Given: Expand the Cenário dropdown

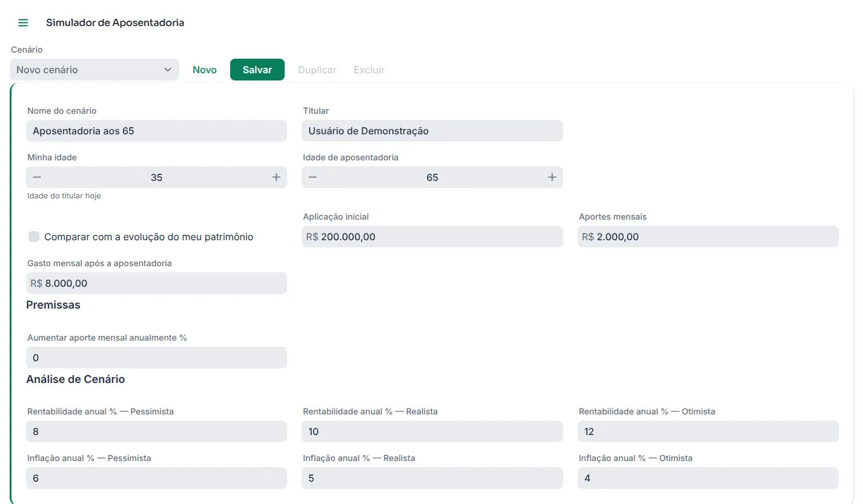Looking at the screenshot, I should click(94, 70).
